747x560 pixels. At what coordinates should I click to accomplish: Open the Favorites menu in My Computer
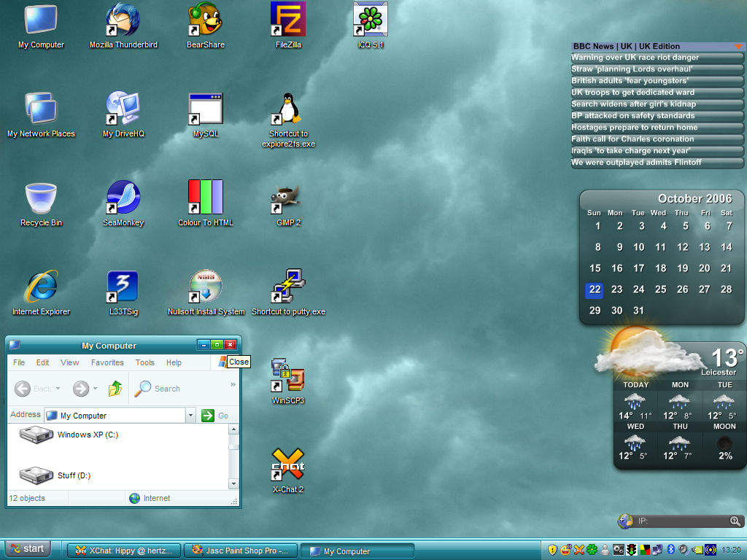pyautogui.click(x=107, y=362)
